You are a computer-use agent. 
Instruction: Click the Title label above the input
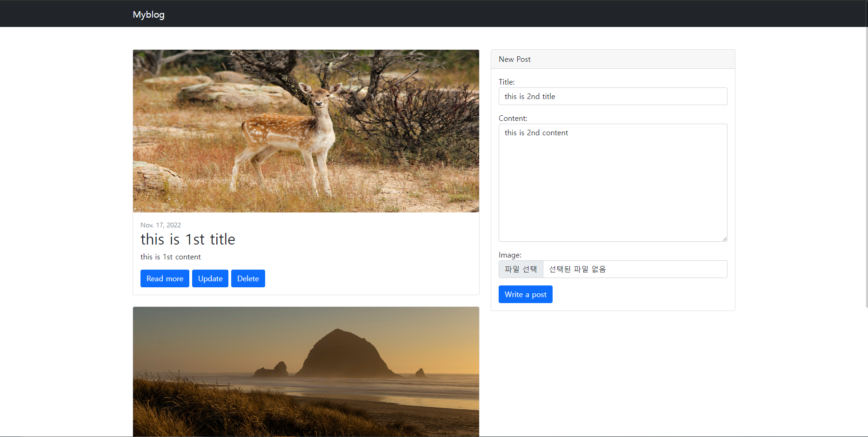(x=506, y=82)
